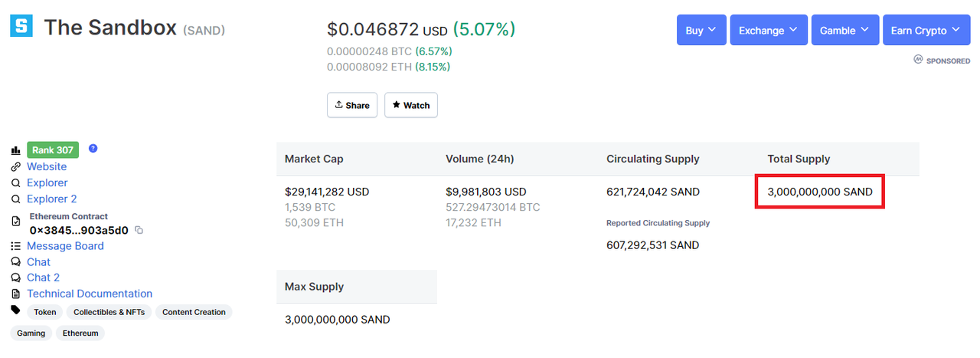Click the Rank 307 badge
Viewport: 980px width, 358px height.
53,149
